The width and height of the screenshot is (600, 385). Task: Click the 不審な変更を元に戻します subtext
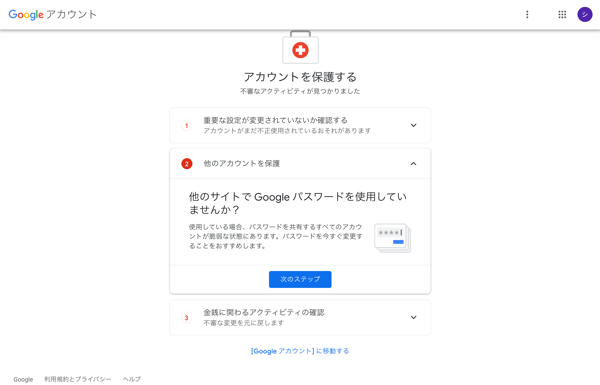[x=243, y=323]
